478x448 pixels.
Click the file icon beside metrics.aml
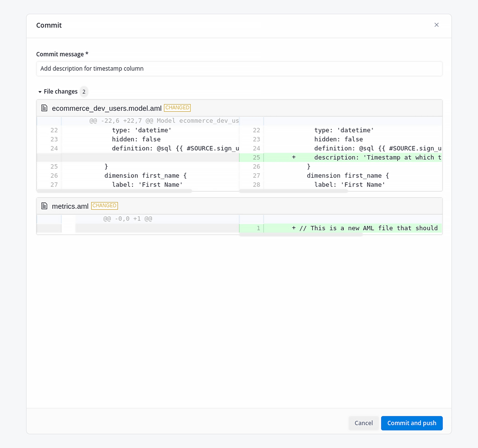tap(44, 206)
